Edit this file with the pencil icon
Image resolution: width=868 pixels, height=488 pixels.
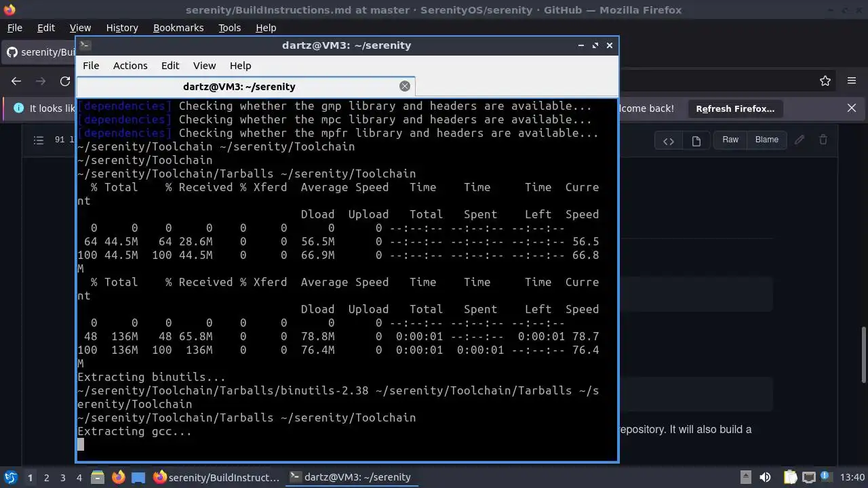click(800, 140)
